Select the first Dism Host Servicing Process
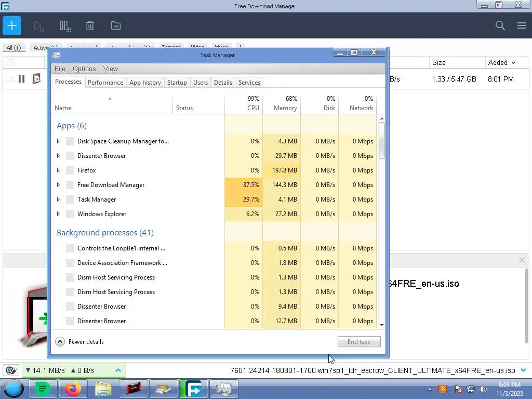This screenshot has height=399, width=532. [215, 277]
